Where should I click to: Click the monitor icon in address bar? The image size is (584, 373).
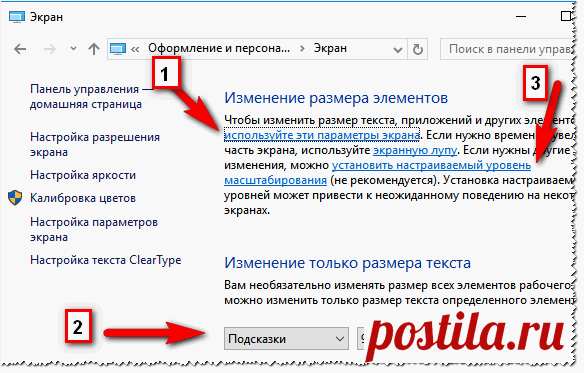click(118, 49)
